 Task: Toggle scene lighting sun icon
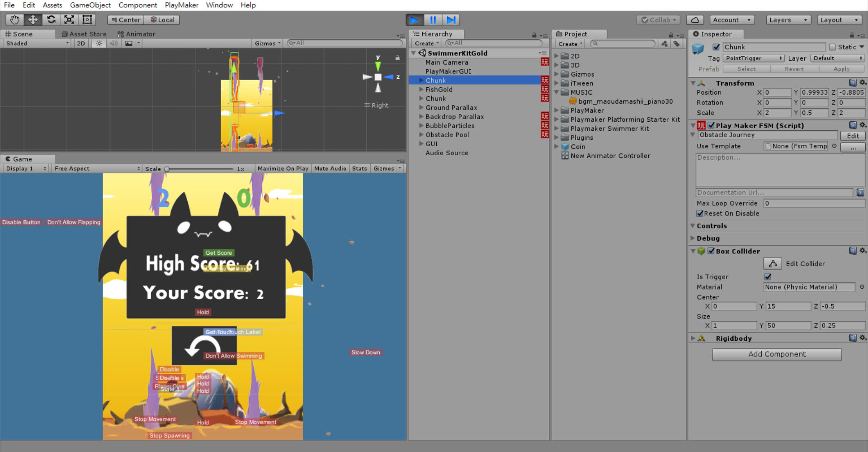pyautogui.click(x=99, y=43)
